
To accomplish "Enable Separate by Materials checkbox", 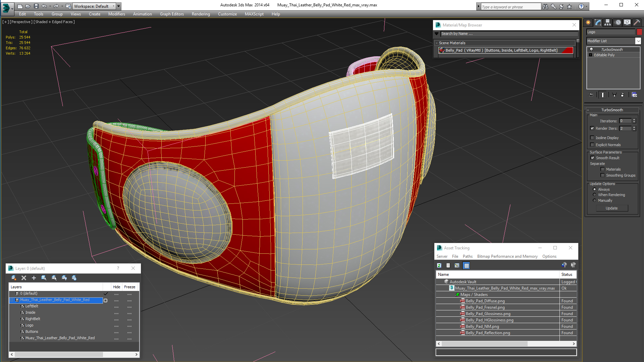I will 603,169.
